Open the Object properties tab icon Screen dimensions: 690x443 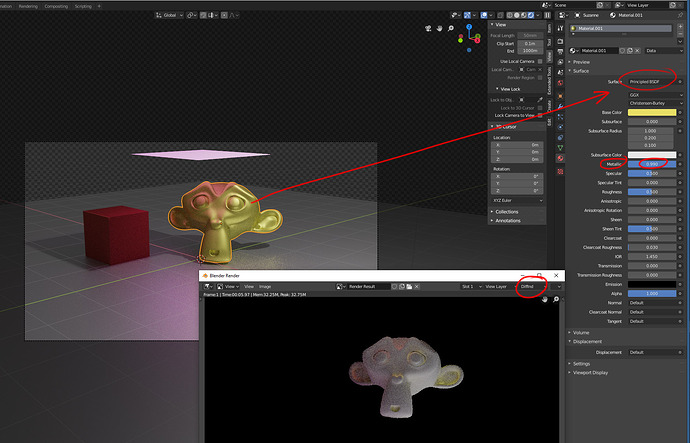coord(560,96)
